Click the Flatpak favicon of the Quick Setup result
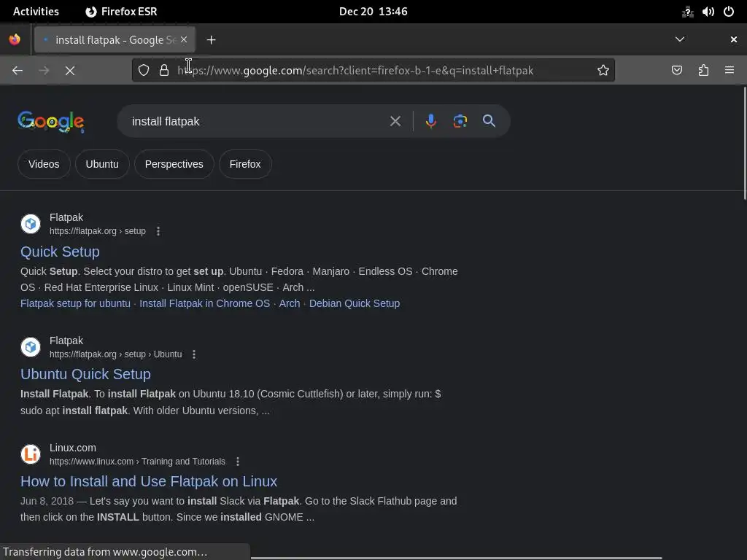 point(31,224)
